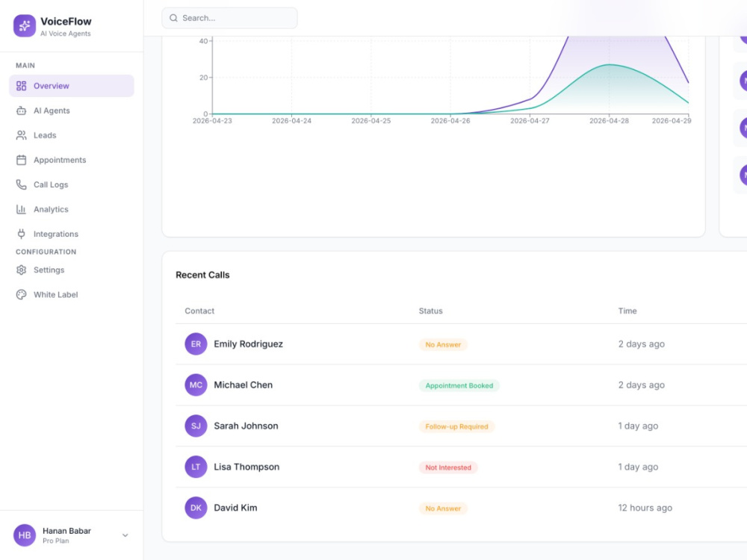Click the SJ avatar for Sarah Johnson
Viewport: 747px width, 560px height.
point(196,426)
